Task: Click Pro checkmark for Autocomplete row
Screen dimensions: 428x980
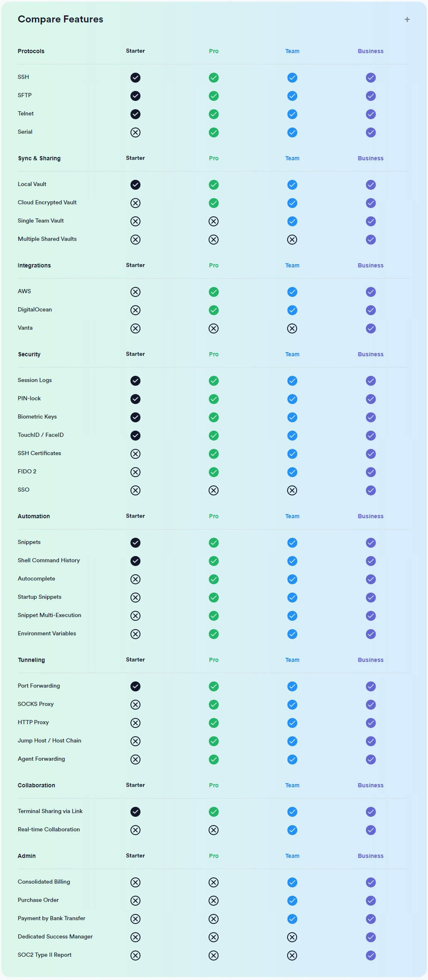Action: pos(214,579)
